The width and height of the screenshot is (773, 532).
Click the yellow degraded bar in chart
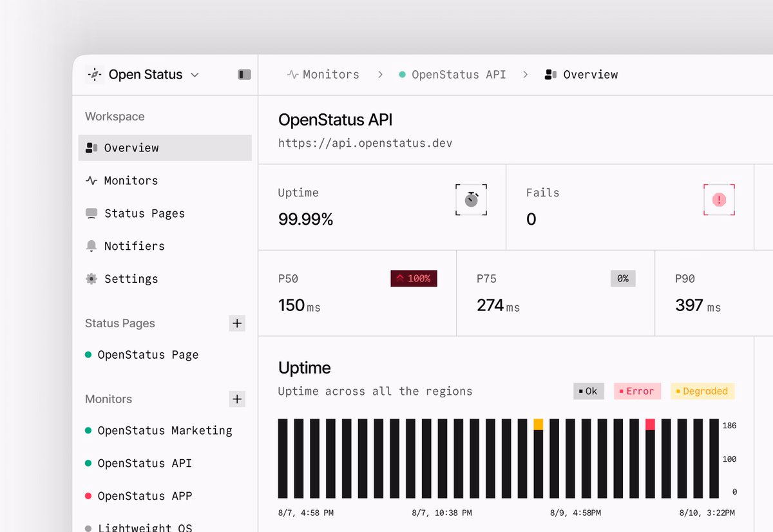pyautogui.click(x=539, y=424)
